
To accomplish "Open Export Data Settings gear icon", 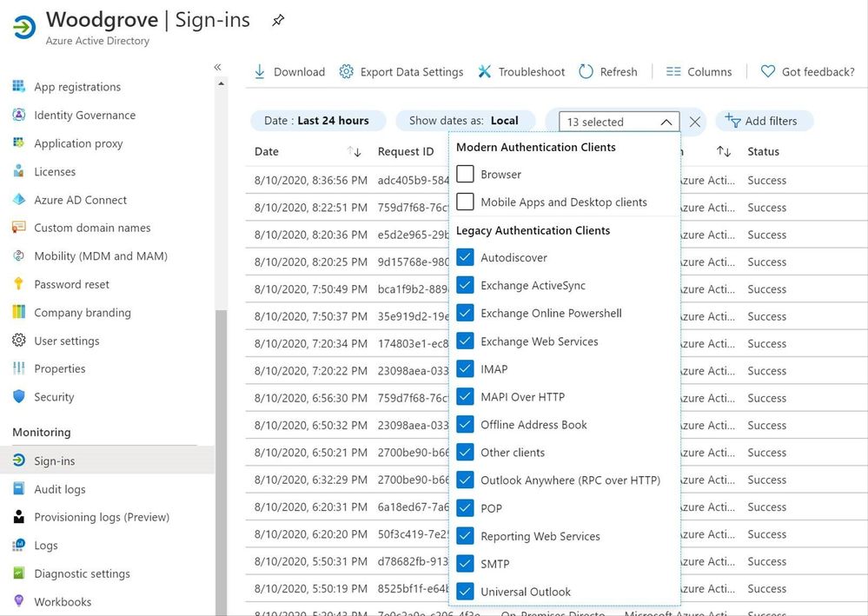I will pyautogui.click(x=346, y=71).
